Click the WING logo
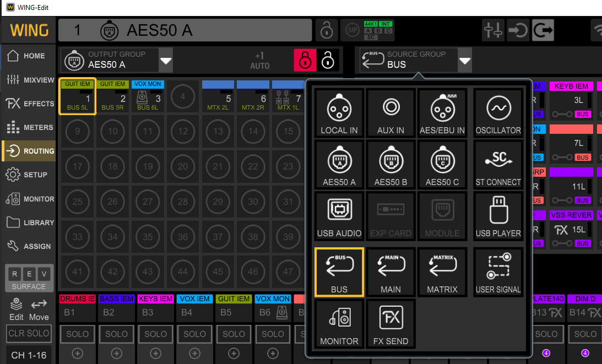This screenshot has width=602, height=364. [29, 30]
